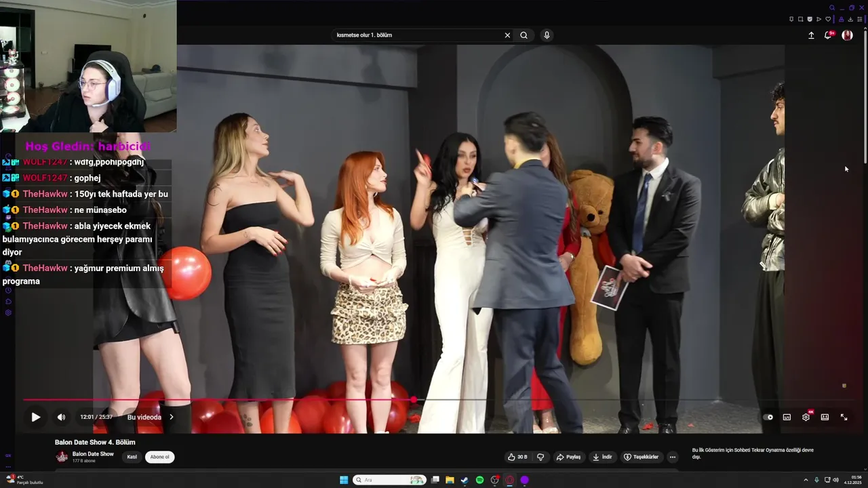Enter fullscreen mode for the video

pyautogui.click(x=844, y=417)
